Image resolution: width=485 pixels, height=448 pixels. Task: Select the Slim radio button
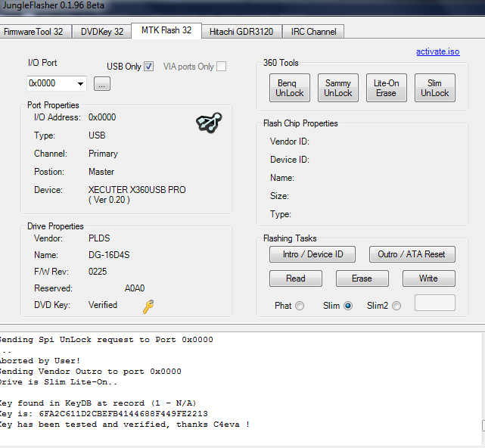[348, 306]
